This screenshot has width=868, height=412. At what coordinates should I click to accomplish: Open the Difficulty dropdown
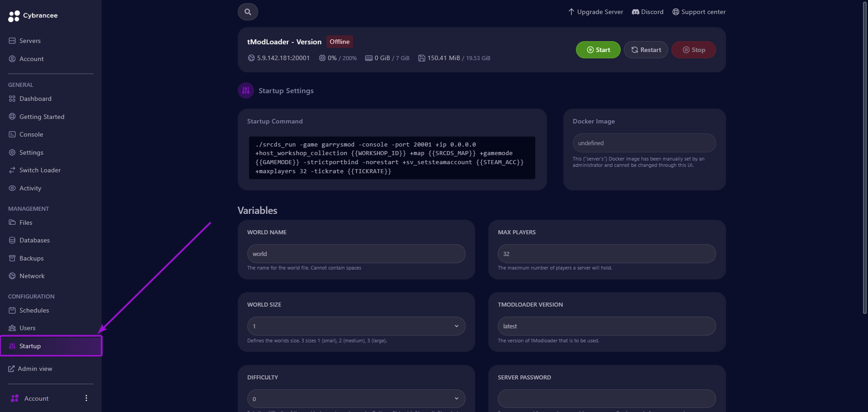tap(457, 399)
